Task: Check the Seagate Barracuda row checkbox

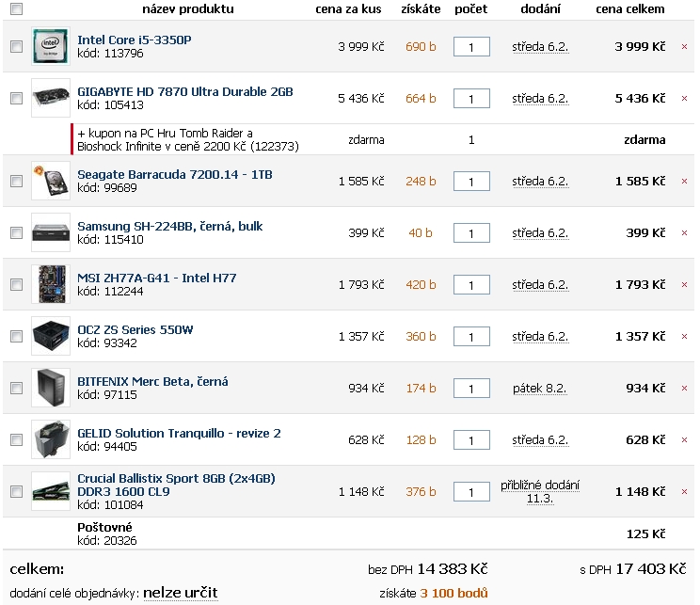Action: [x=17, y=182]
